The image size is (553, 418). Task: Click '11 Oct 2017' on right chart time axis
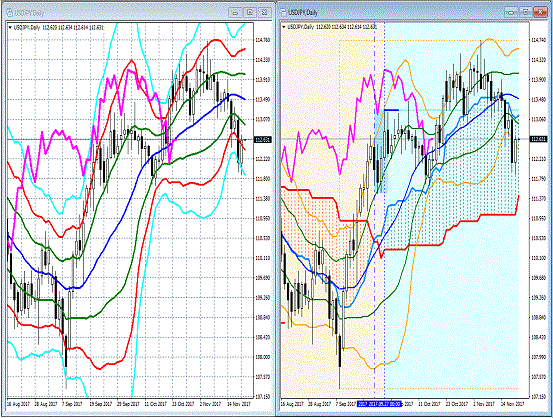(430, 404)
